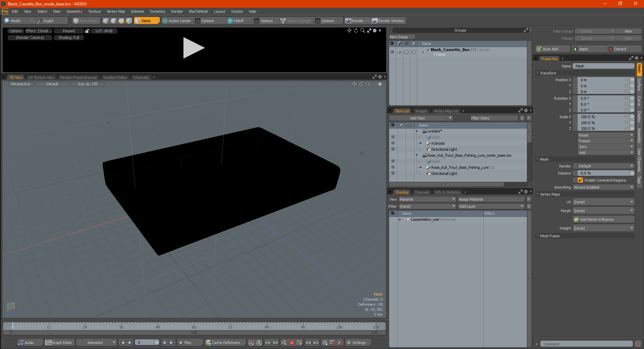Viewport: 644px width, 349px height.
Task: Click the command history round button
Action: click(638, 344)
